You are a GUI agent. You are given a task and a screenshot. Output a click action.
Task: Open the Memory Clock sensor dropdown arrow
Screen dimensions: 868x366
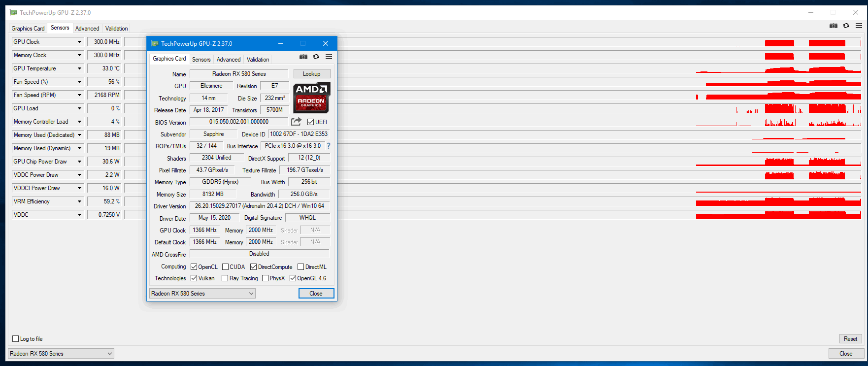[79, 55]
